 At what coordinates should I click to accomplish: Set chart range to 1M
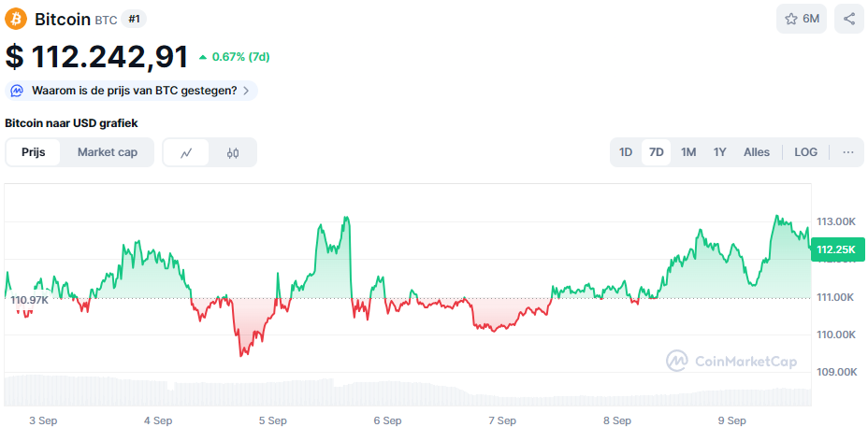pos(688,152)
